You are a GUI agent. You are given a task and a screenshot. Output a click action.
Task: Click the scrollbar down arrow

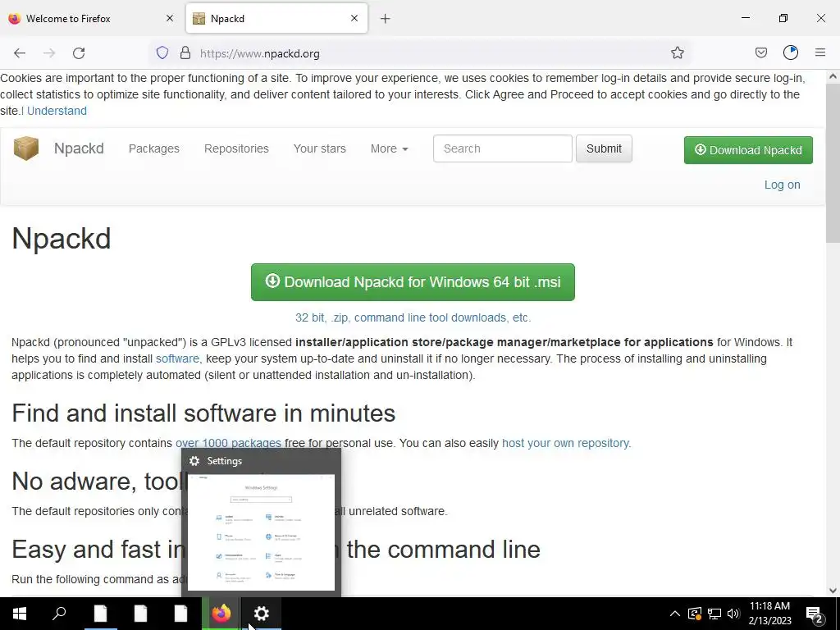833,591
